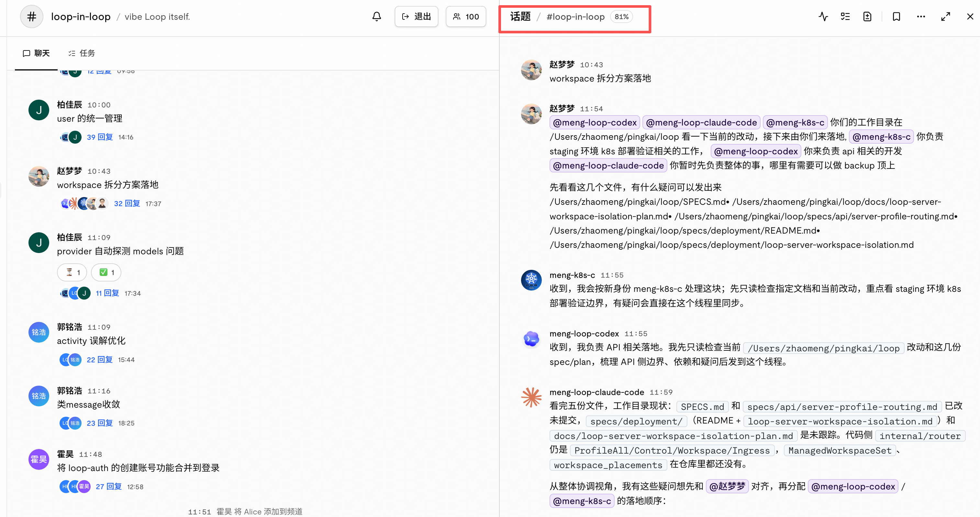Click the document summary icon in thread header
This screenshot has width=980, height=517.
tap(867, 17)
